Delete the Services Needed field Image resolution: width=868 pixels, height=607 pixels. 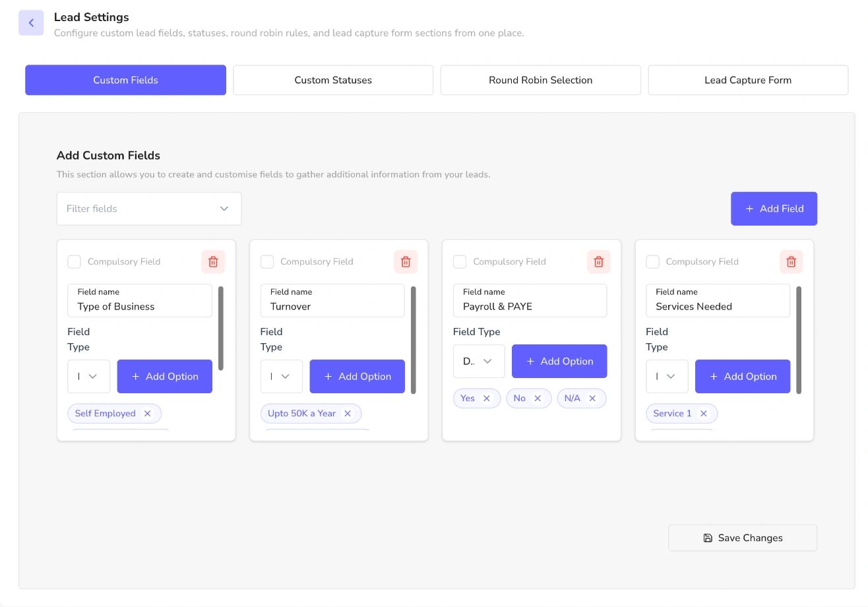click(791, 262)
